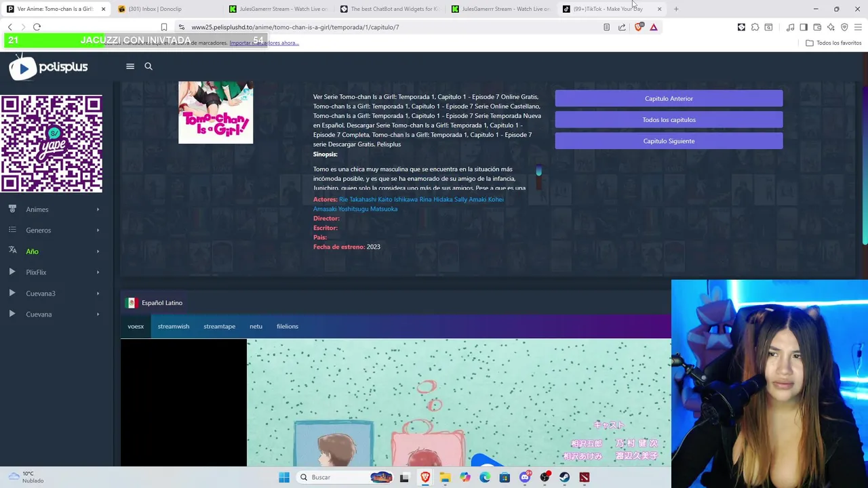
Task: Click Capitulo Siguiente button
Action: (669, 141)
